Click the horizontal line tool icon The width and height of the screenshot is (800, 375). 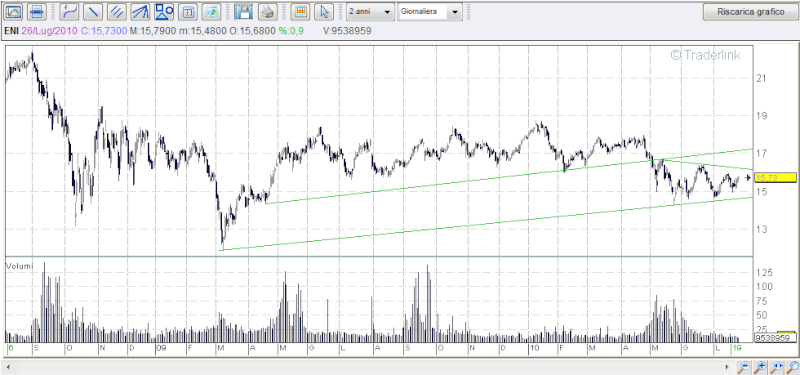pos(37,11)
